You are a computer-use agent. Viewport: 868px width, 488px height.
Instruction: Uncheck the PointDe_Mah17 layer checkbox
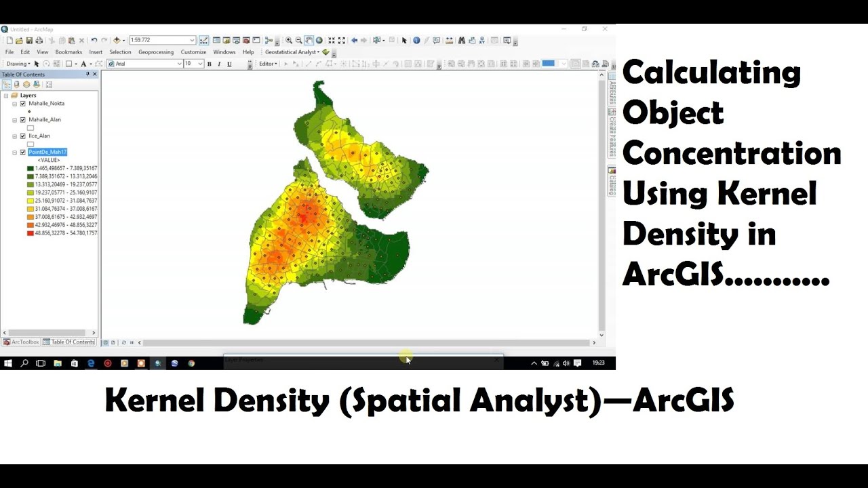23,152
